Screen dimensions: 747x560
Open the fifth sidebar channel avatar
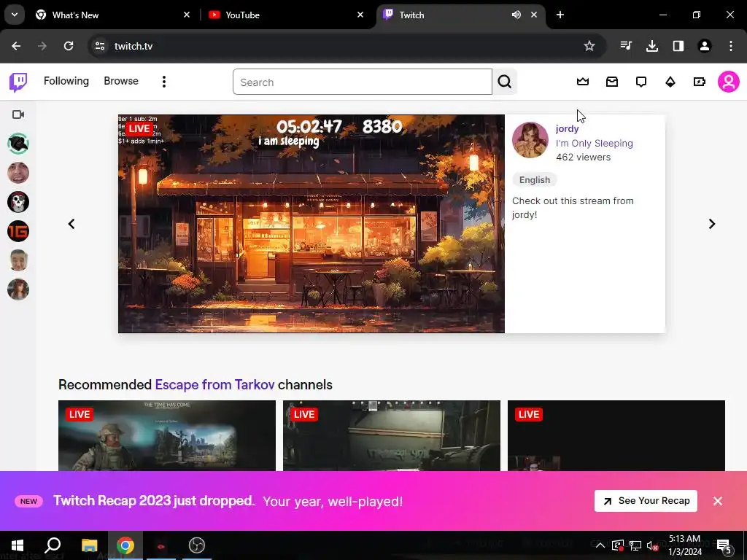tap(18, 260)
